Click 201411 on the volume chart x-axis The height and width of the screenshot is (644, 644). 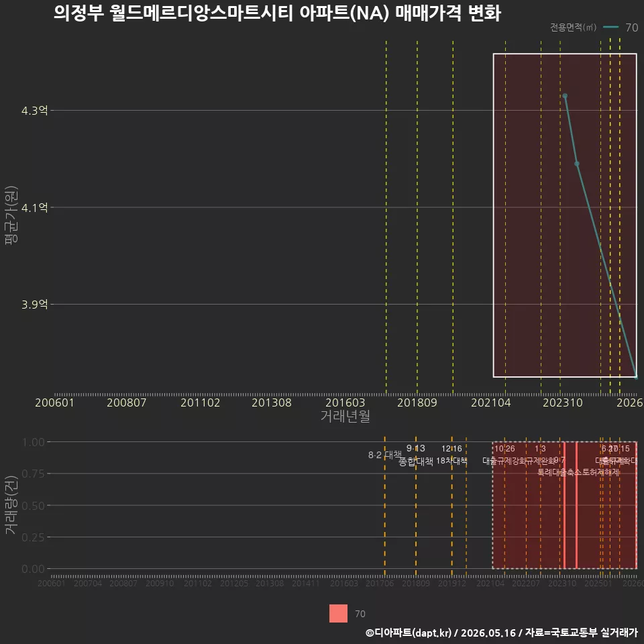pyautogui.click(x=306, y=583)
